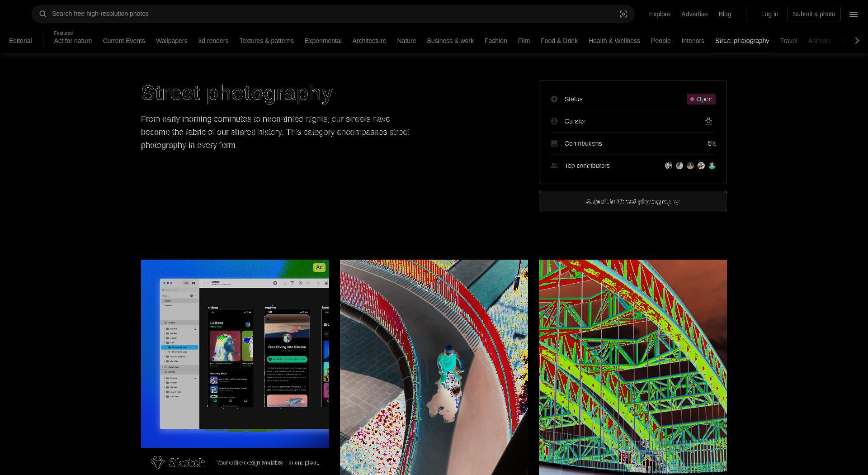Select the Editorial tab
The image size is (868, 475).
click(x=20, y=41)
